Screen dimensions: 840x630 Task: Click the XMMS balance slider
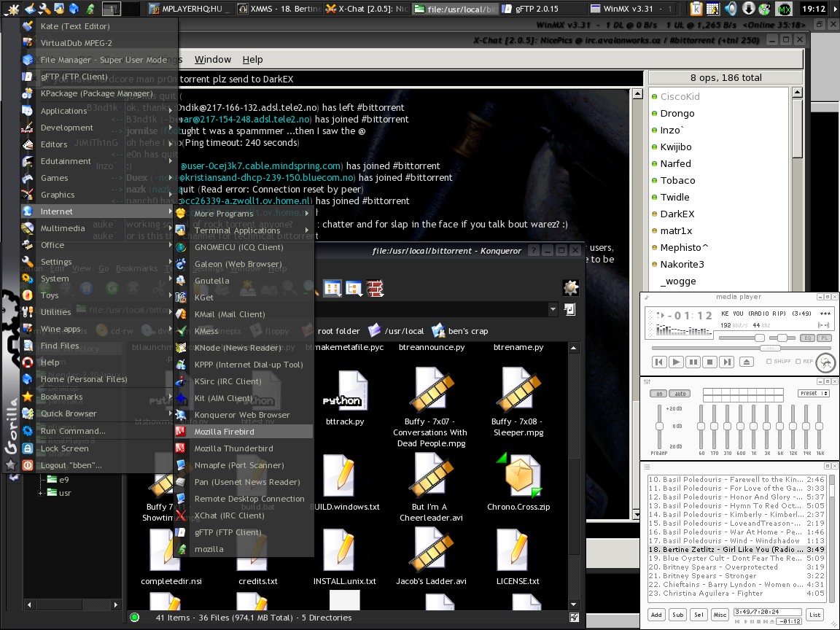point(782,338)
